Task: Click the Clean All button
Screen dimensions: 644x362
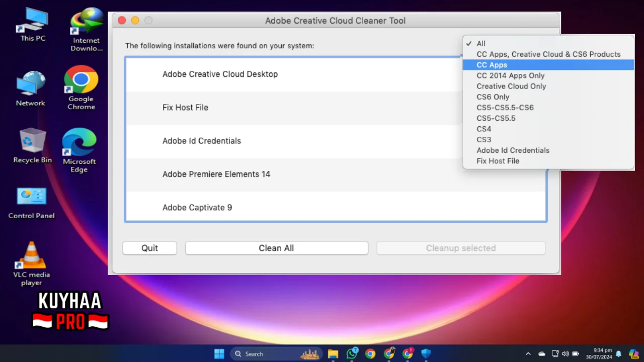Action: click(277, 248)
